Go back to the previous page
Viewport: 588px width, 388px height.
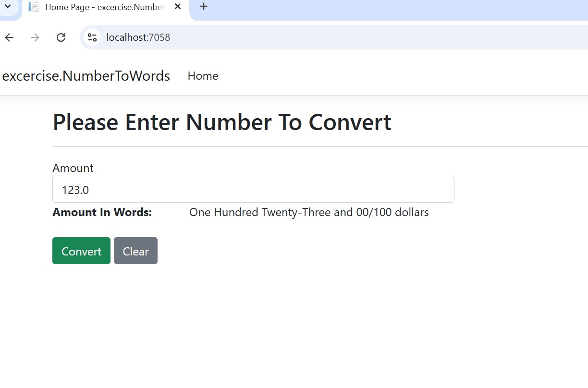9,37
